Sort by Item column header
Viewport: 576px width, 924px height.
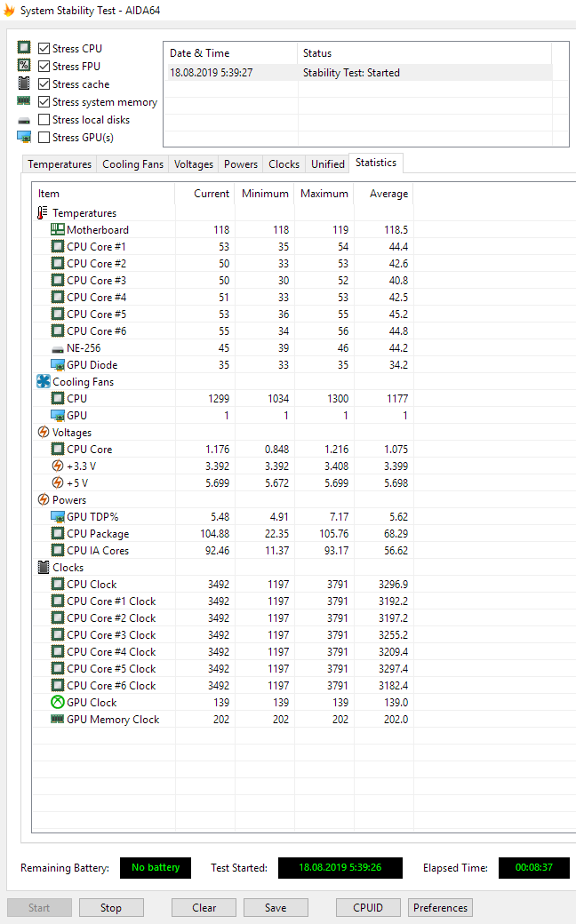pyautogui.click(x=104, y=194)
